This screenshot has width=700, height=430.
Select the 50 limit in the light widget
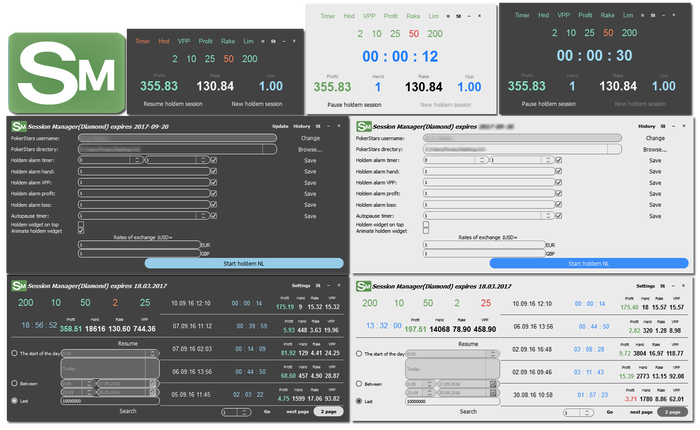coord(414,33)
